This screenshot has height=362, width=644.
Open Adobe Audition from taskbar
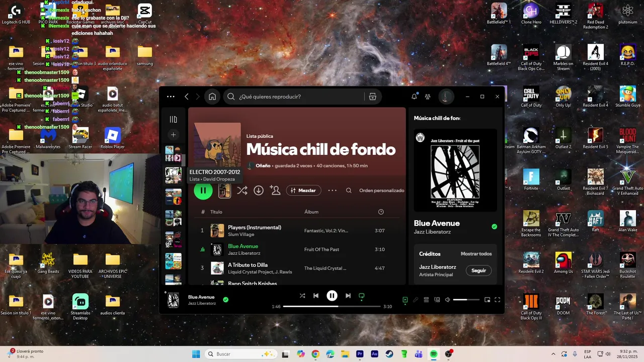point(374,354)
